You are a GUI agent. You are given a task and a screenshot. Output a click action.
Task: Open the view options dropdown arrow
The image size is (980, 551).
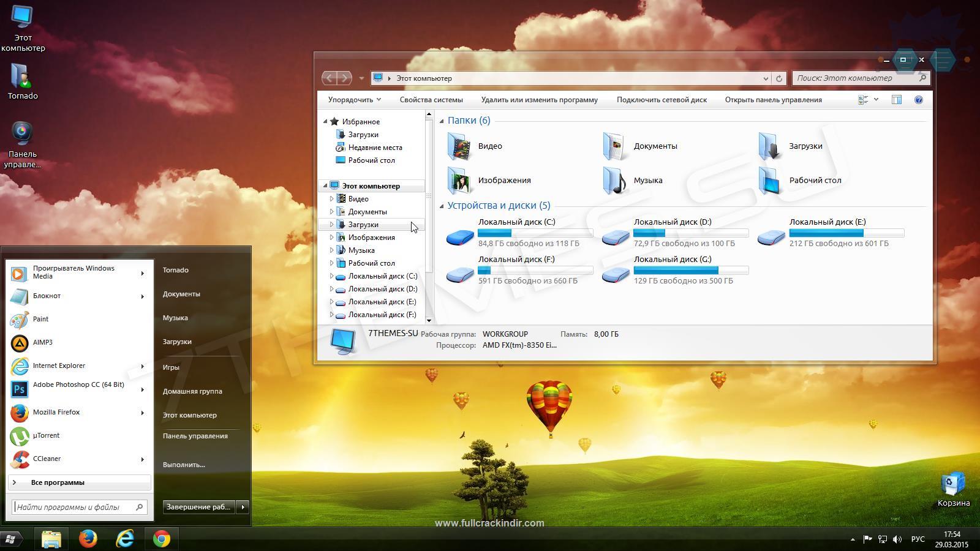point(876,100)
